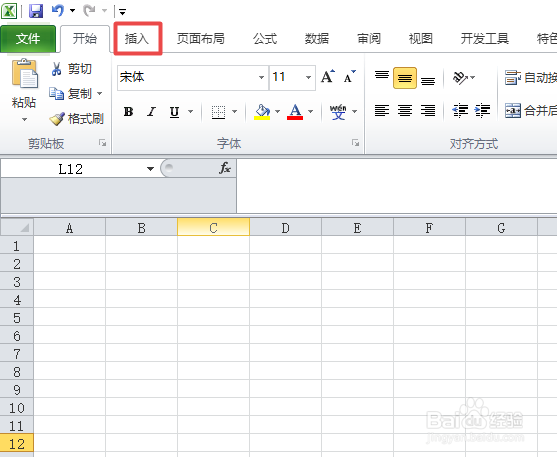
Task: Click the Select All corner triangle
Action: coord(17,227)
